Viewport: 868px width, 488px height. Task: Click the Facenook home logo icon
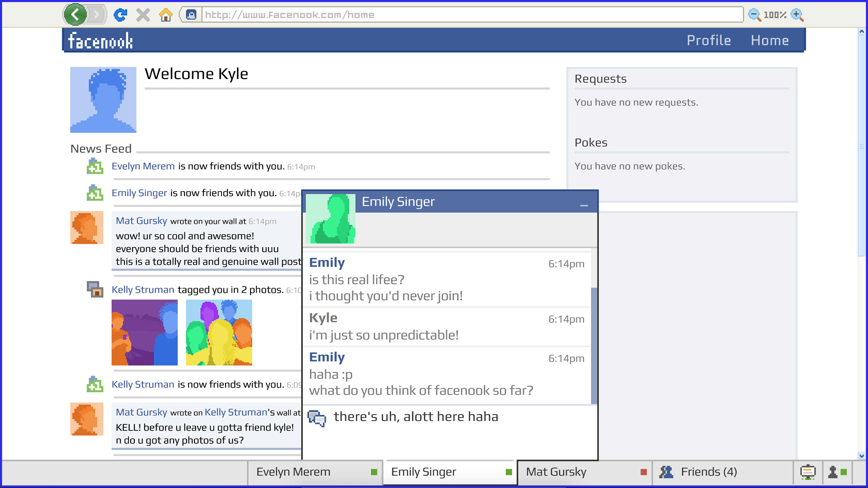click(101, 41)
